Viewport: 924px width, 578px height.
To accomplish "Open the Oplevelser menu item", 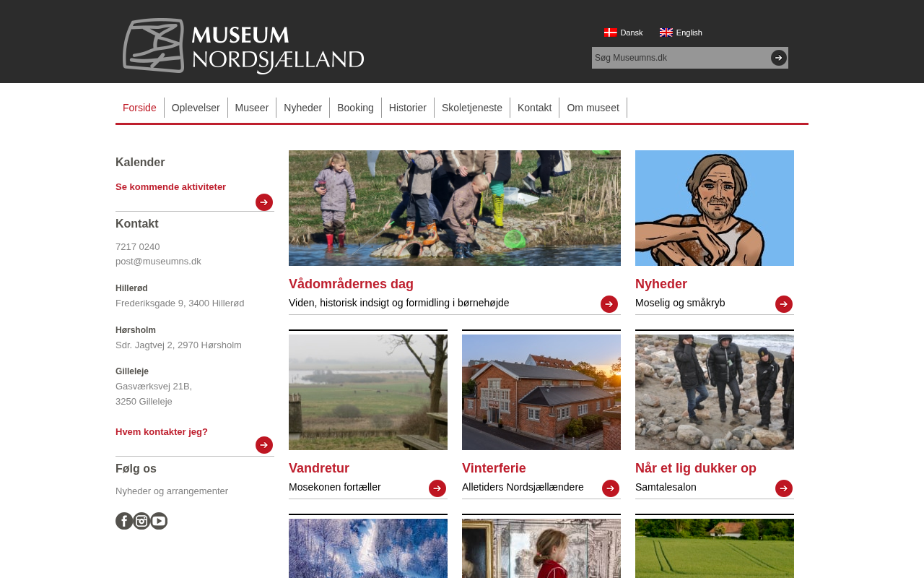I will tap(196, 108).
